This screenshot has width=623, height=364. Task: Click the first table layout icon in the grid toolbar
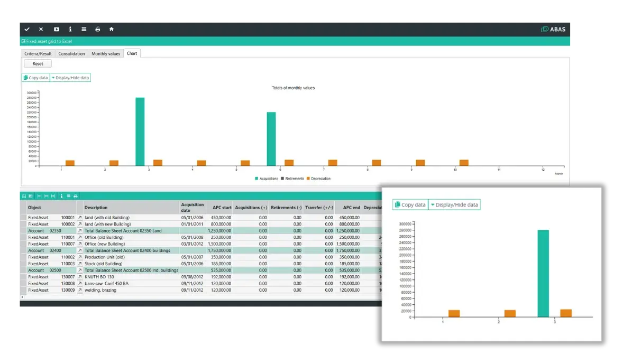tap(24, 196)
